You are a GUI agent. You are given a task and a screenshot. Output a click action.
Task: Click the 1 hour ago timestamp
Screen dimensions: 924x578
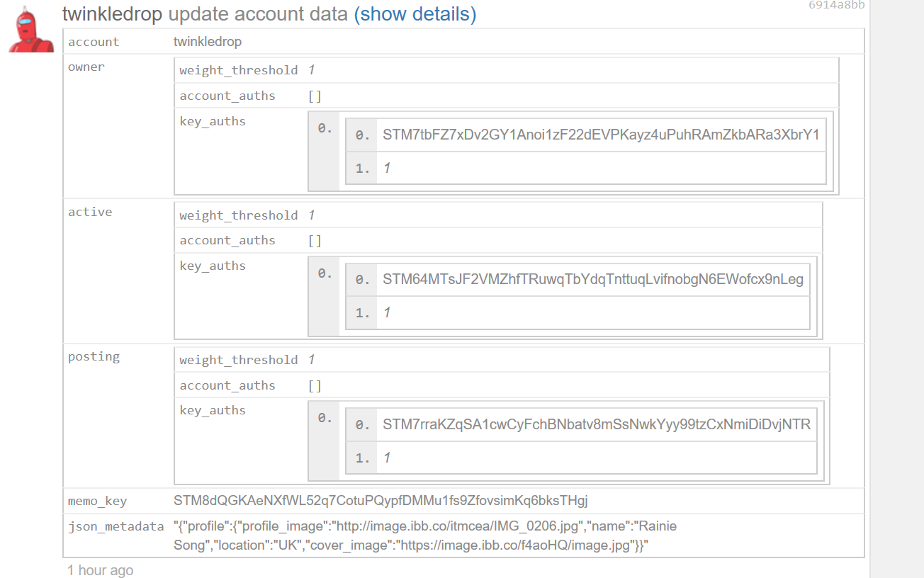pyautogui.click(x=100, y=570)
